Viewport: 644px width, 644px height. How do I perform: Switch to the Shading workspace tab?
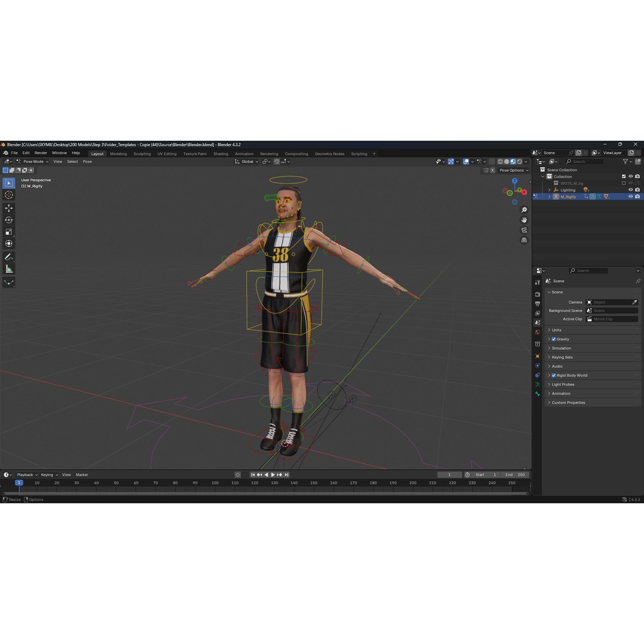[221, 154]
